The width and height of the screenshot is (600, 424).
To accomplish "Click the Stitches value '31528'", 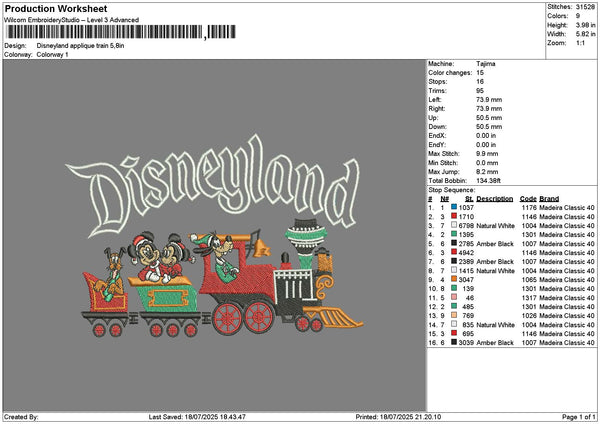I will tap(585, 7).
